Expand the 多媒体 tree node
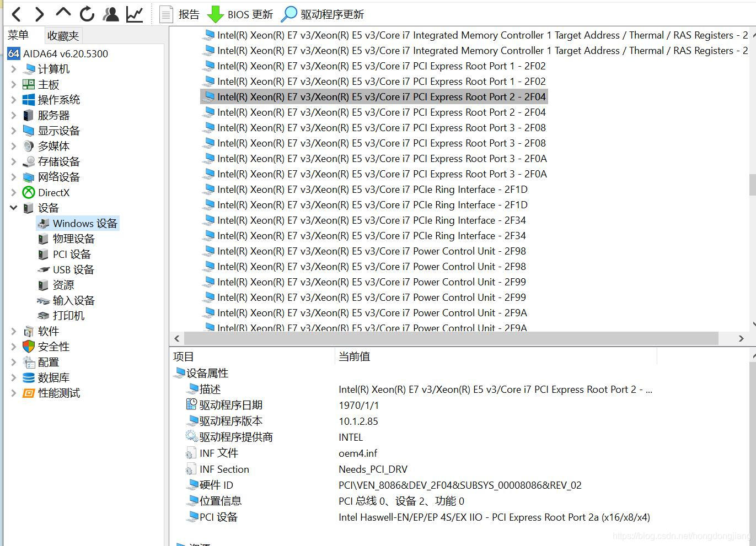756x546 pixels. (x=14, y=146)
